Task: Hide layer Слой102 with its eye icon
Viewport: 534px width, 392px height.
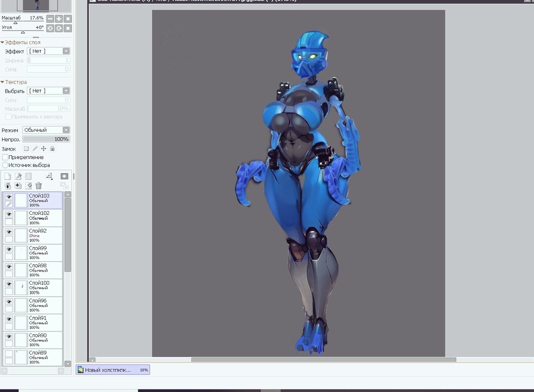Action: tap(9, 214)
